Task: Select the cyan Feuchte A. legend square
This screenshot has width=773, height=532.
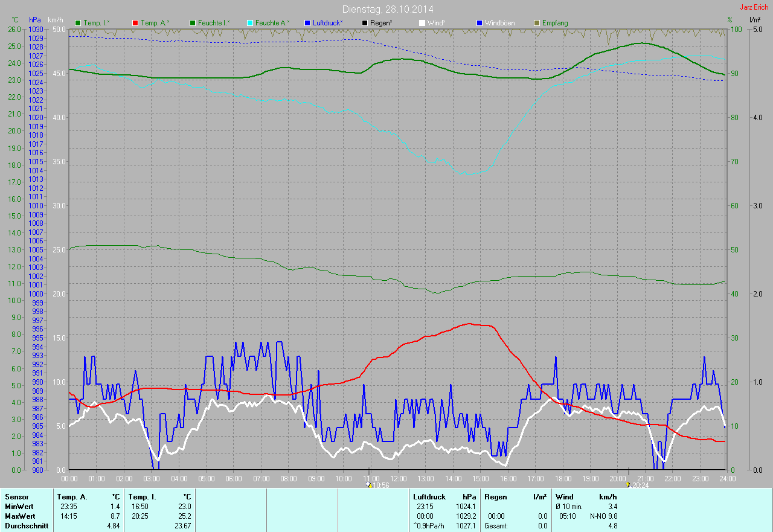Action: coord(250,23)
